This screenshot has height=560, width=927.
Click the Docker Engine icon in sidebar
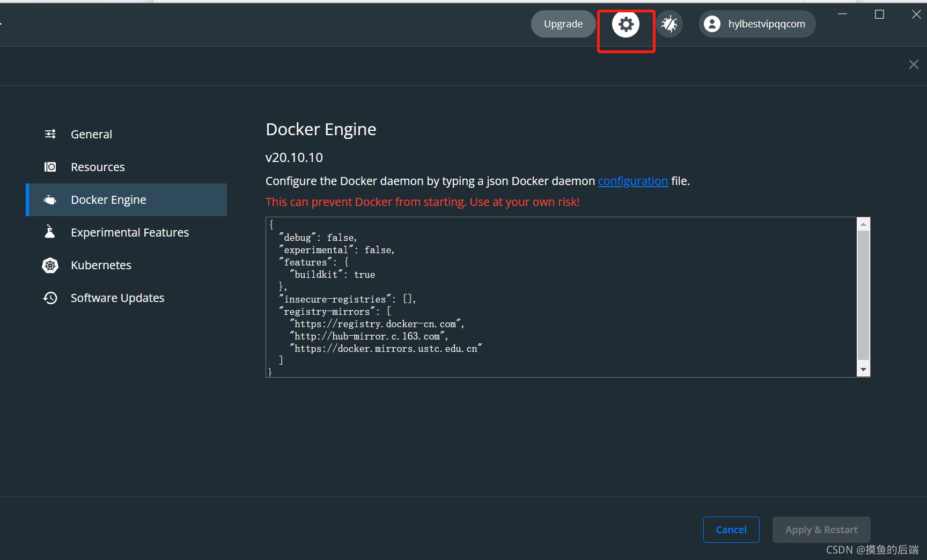point(50,200)
